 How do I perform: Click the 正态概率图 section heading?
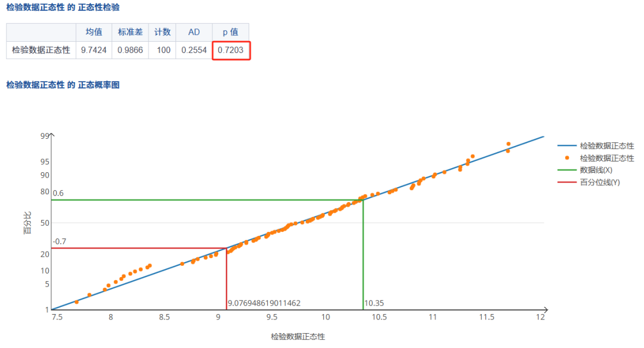pyautogui.click(x=63, y=85)
